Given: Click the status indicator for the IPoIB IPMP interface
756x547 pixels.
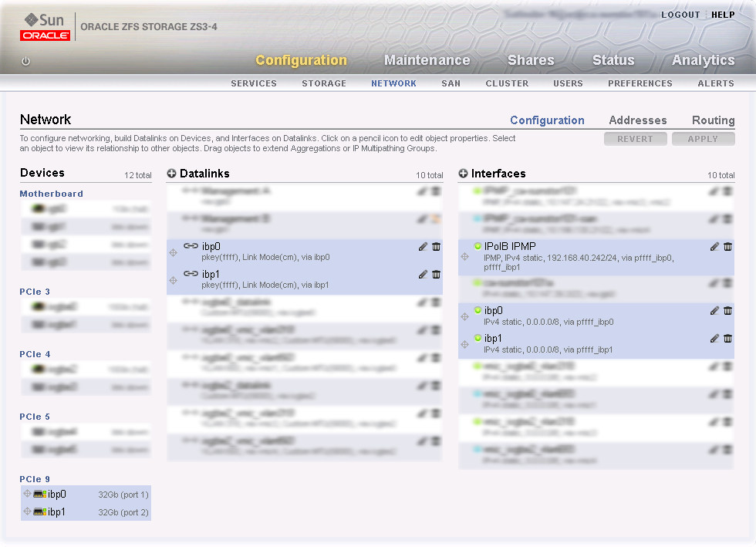Looking at the screenshot, I should tap(478, 246).
